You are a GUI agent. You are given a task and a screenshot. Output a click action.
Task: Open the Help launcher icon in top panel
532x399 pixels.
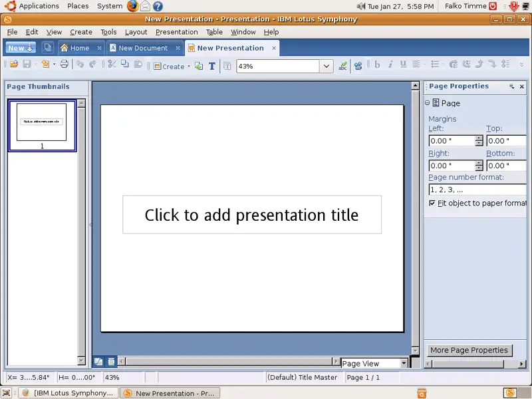[x=158, y=6]
